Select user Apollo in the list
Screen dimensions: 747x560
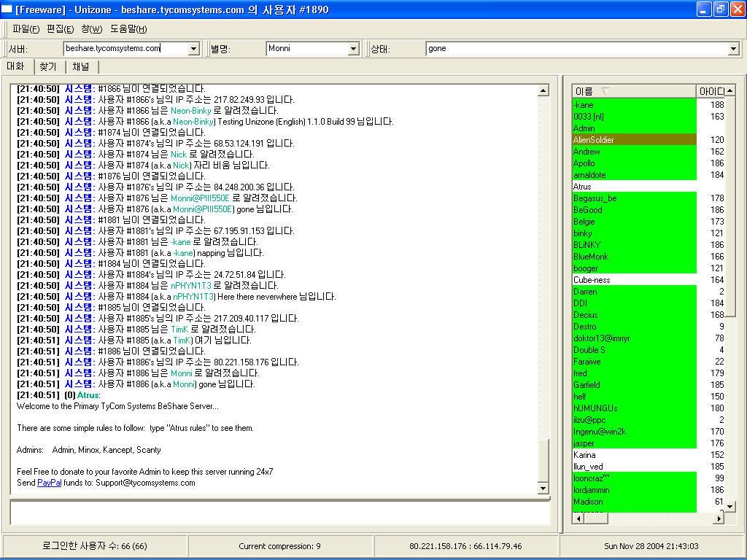click(x=634, y=163)
